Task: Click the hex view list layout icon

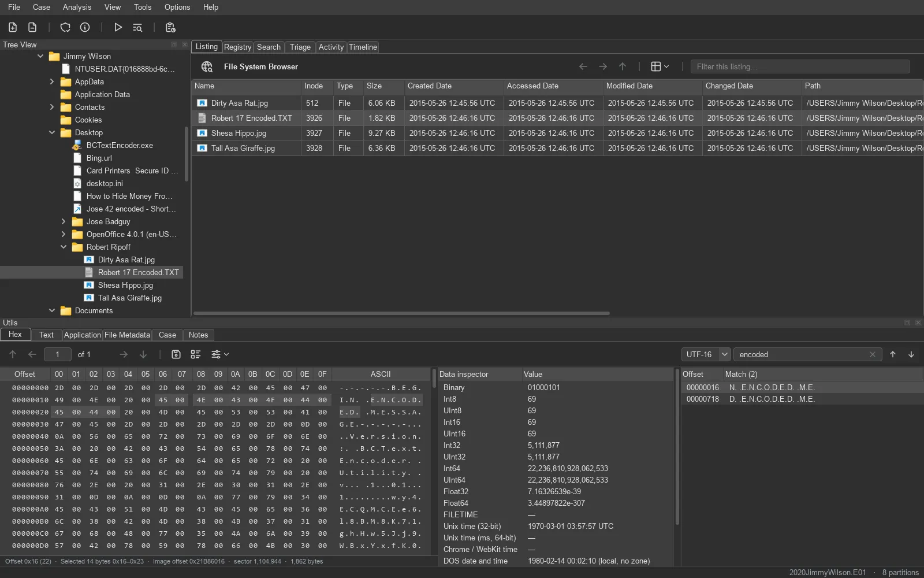Action: [x=196, y=354]
